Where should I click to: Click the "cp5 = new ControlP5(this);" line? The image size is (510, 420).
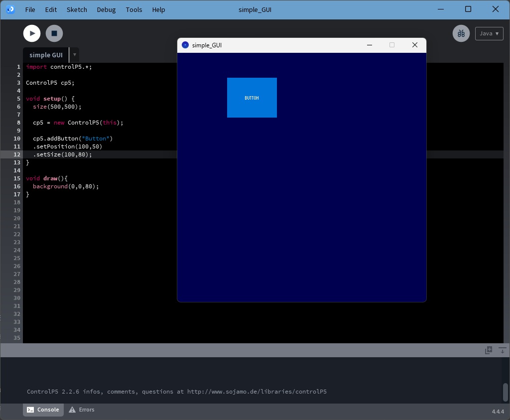pyautogui.click(x=78, y=123)
